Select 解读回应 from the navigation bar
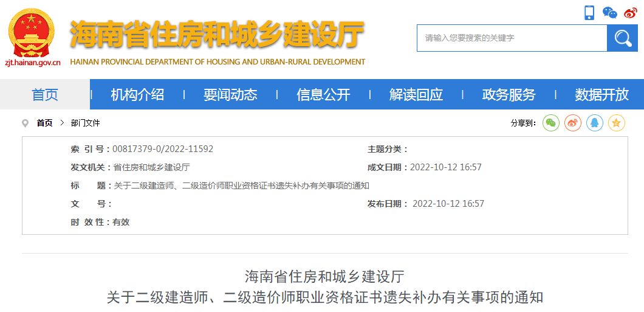 click(416, 94)
